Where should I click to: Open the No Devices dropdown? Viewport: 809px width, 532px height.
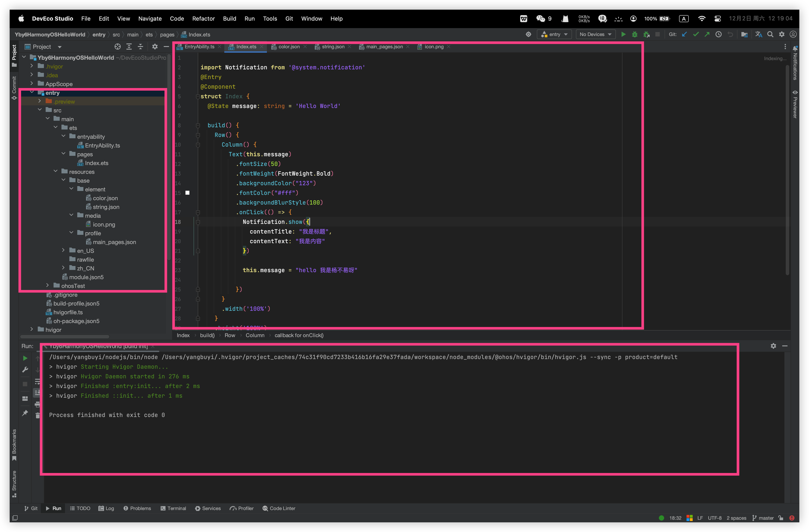[595, 34]
